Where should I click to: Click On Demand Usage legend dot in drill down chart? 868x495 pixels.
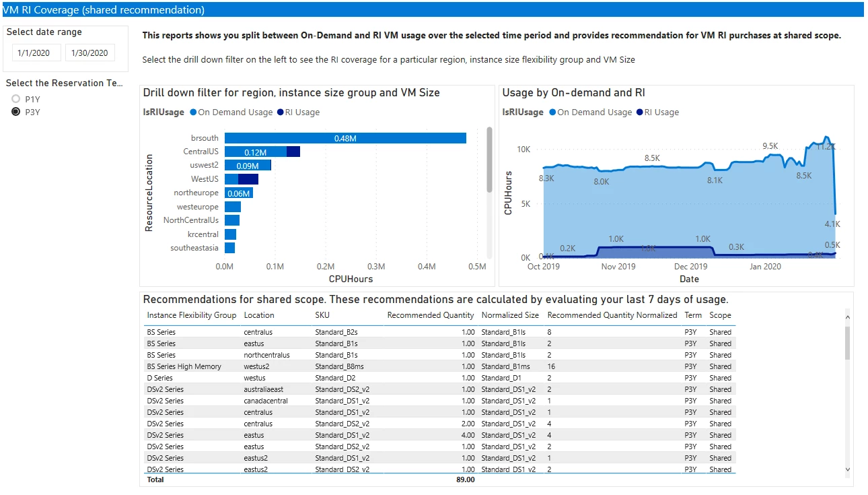pos(193,112)
